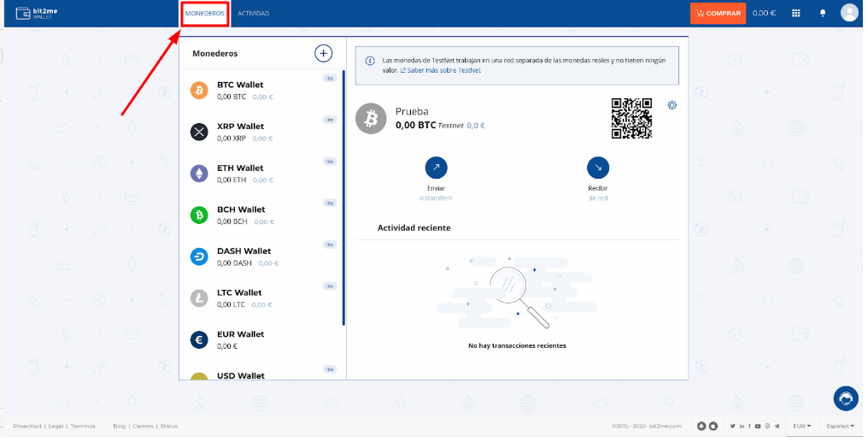868x442 pixels.
Task: Open the EUR currency dropdown
Action: click(802, 426)
